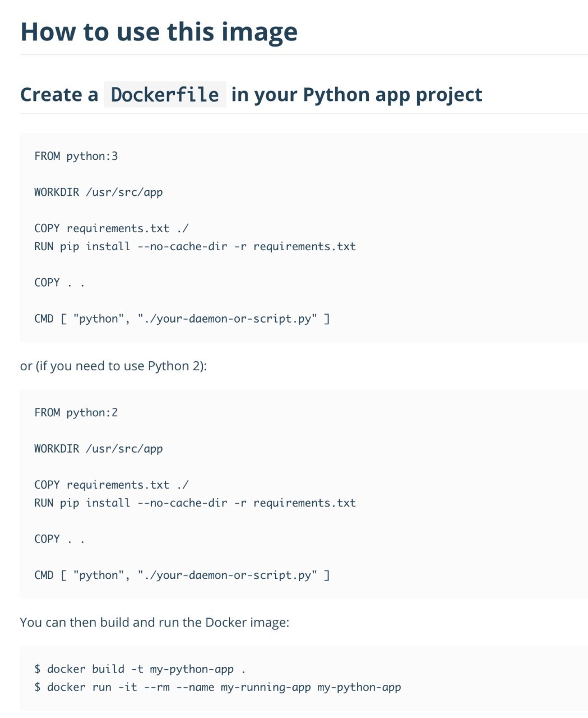Click the "How to use this image" heading
This screenshot has width=588, height=718.
tap(159, 32)
